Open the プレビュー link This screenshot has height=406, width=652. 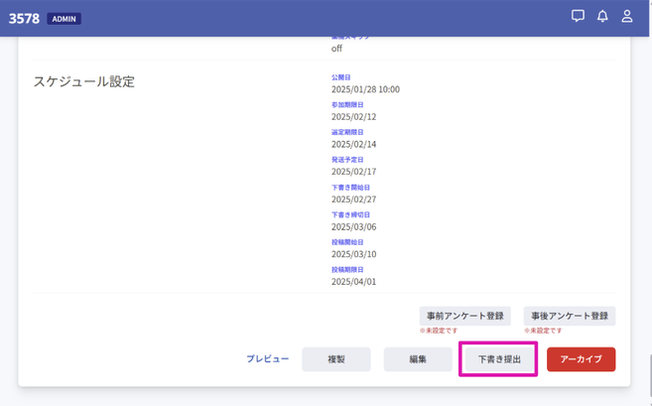267,359
